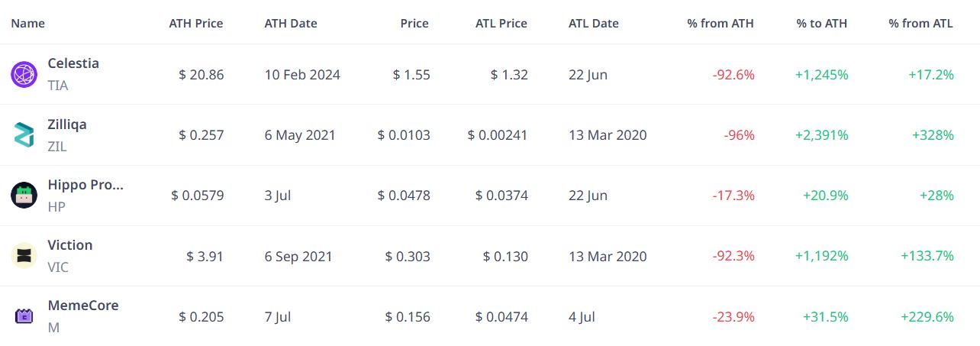Click the Zilliqa teal logo icon

pos(24,134)
